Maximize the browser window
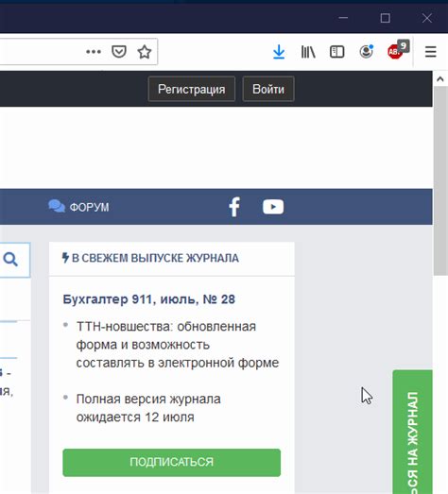Screen dimensions: 448x494 point(385,18)
